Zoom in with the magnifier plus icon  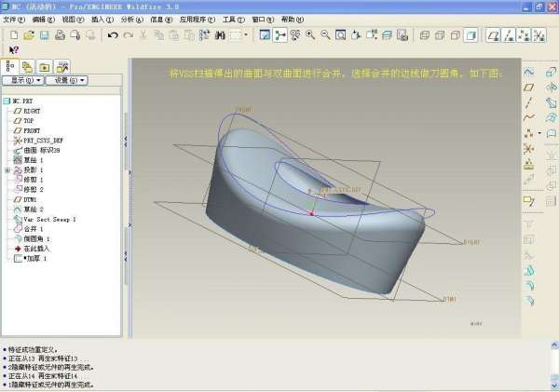coord(310,35)
